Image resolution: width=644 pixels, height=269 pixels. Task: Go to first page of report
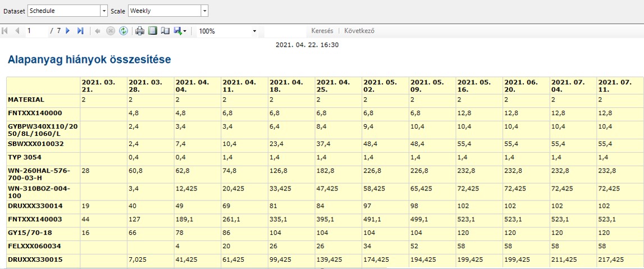pyautogui.click(x=5, y=31)
